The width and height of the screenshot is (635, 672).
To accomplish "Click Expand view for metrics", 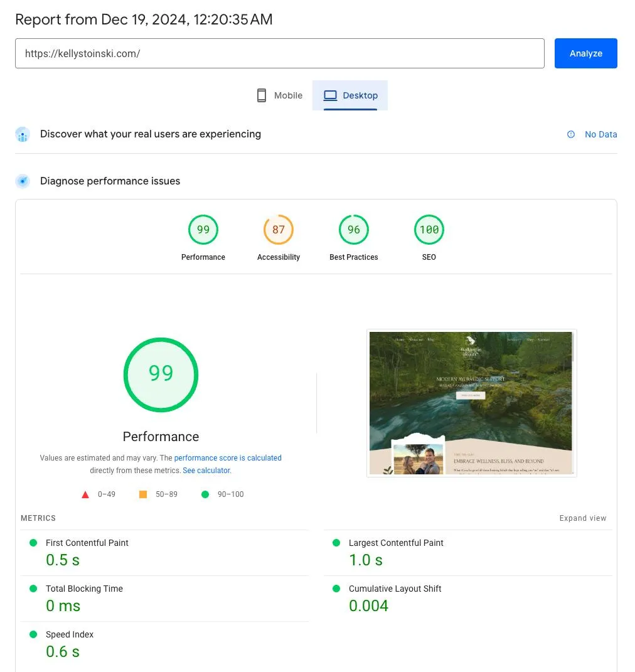I will point(582,518).
